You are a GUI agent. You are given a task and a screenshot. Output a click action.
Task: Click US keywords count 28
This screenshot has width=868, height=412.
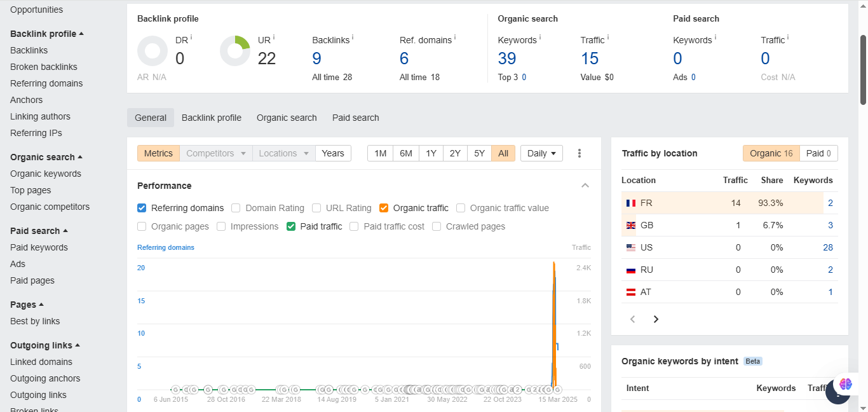(x=827, y=247)
